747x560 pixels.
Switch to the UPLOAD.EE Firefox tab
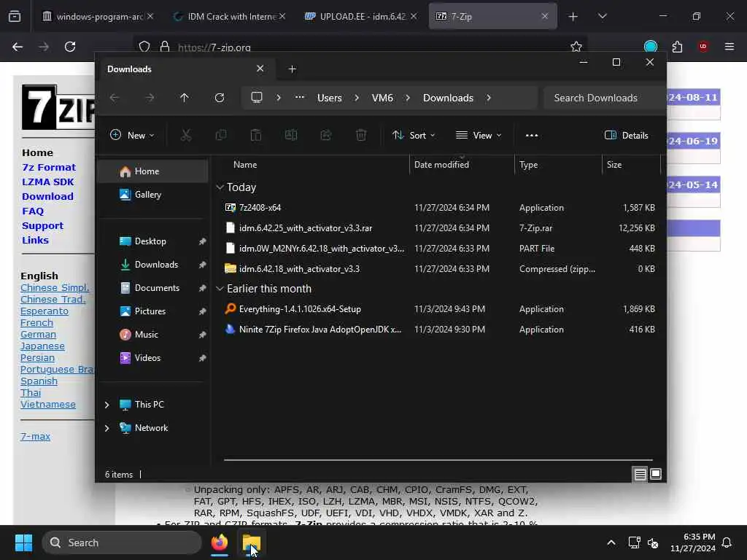360,17
